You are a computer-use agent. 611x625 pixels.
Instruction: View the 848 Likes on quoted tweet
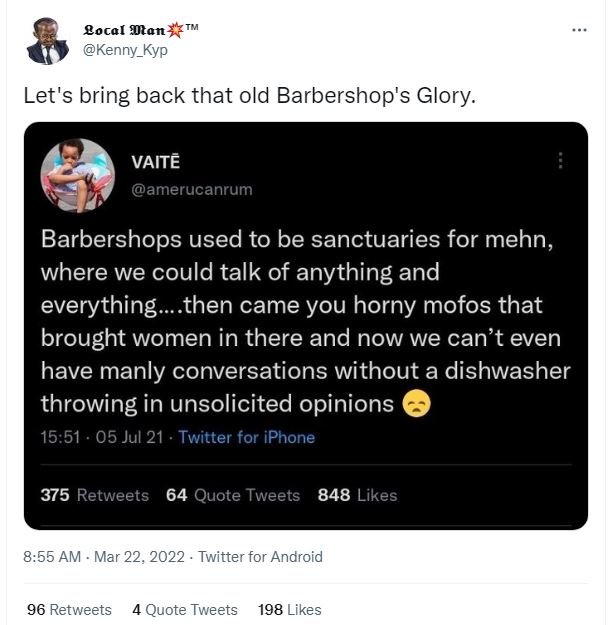[x=357, y=495]
